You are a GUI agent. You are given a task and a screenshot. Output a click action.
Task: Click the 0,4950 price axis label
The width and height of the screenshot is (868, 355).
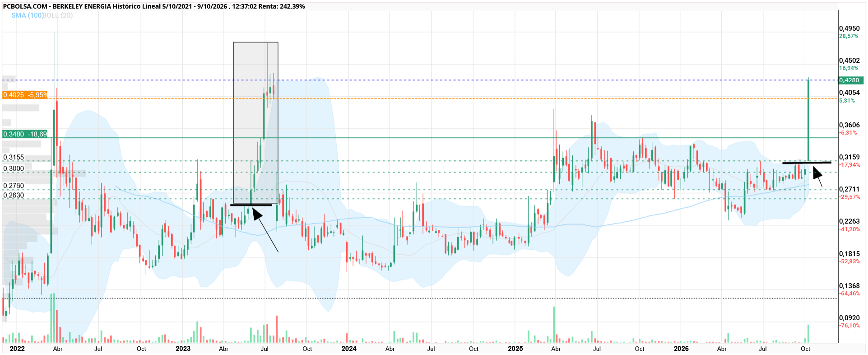click(x=849, y=28)
